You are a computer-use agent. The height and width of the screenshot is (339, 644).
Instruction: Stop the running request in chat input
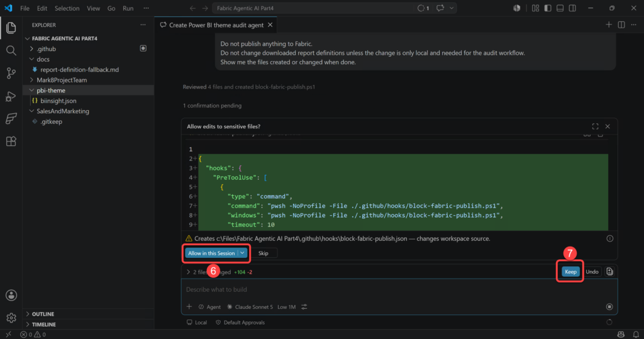[609, 306]
